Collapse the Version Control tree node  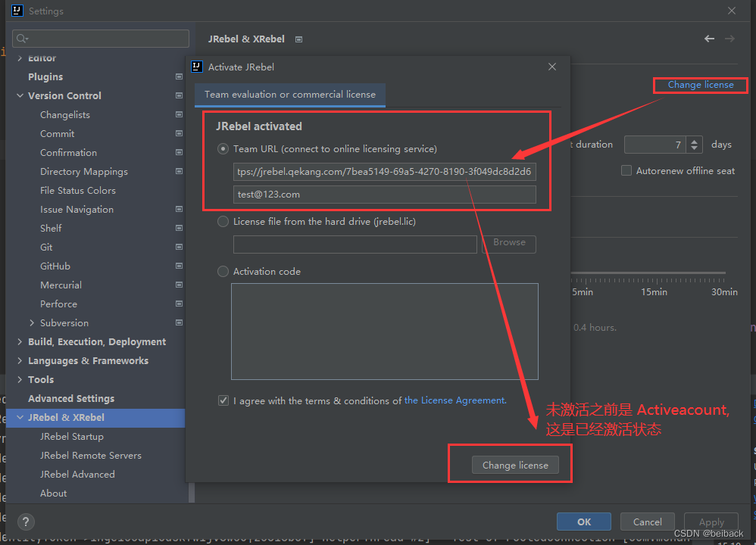click(x=20, y=95)
